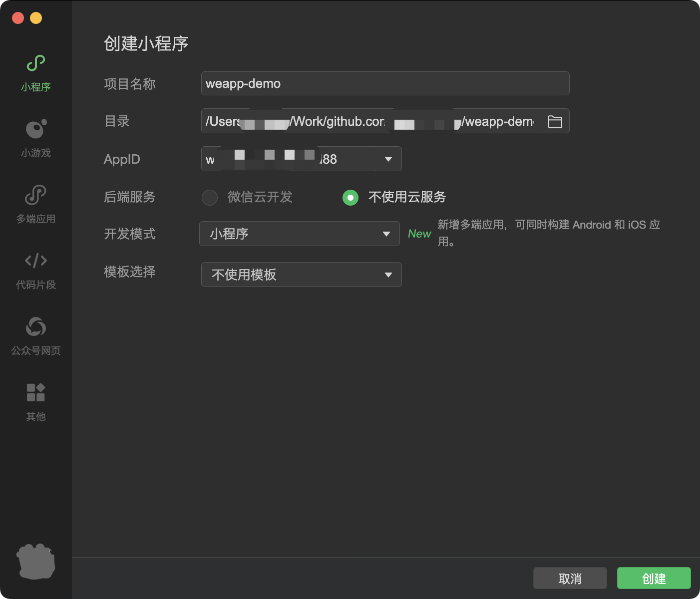Open the 代码片段 code icon

(36, 261)
